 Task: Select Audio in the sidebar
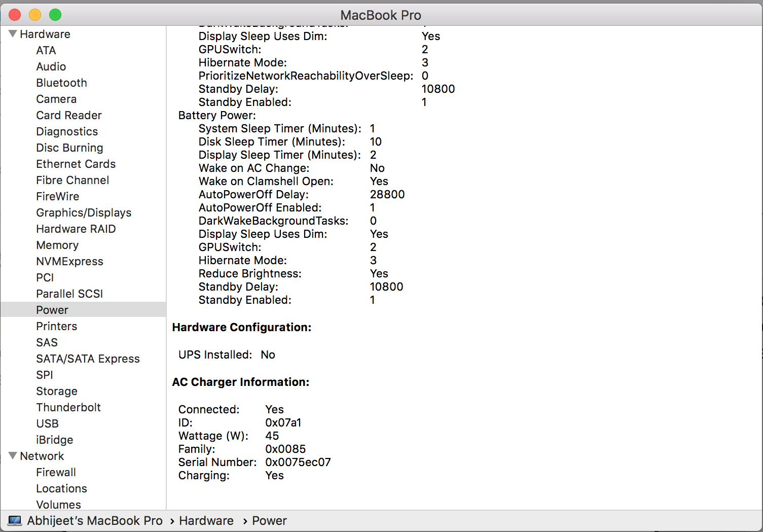coord(51,66)
